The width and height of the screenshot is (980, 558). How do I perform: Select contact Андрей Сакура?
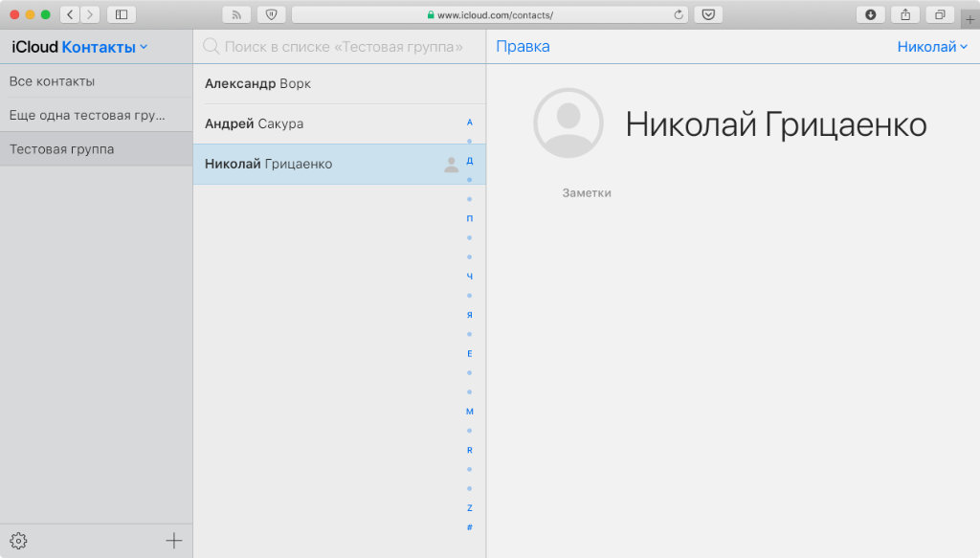[254, 123]
